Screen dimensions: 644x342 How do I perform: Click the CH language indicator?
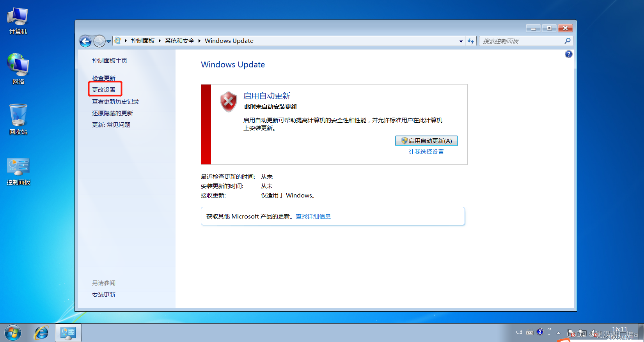click(519, 332)
